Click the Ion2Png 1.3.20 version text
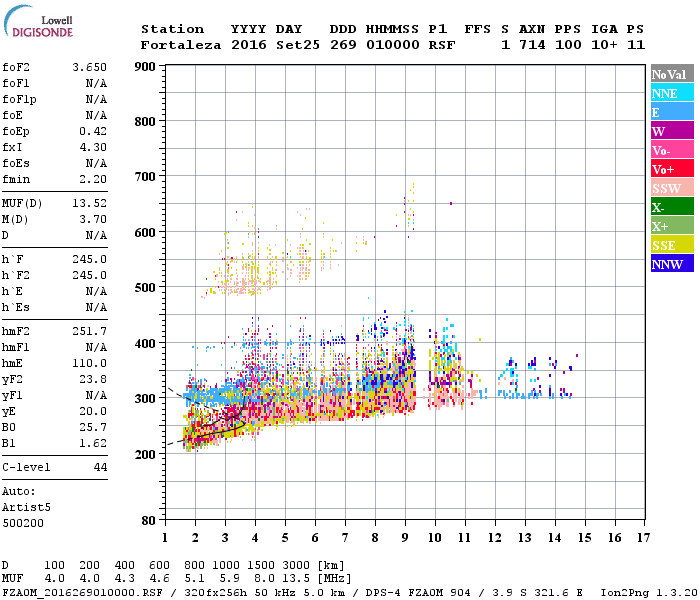This screenshot has height=600, width=700. (649, 593)
